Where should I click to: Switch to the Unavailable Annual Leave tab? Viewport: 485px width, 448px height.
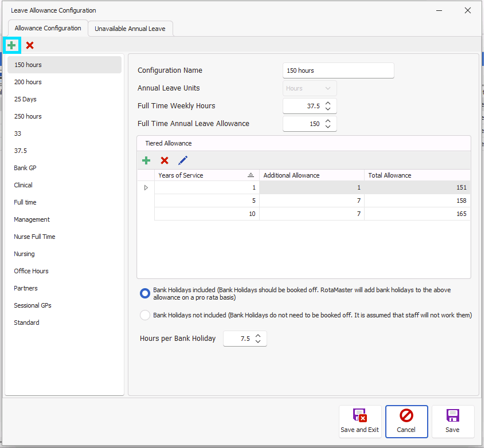click(130, 28)
